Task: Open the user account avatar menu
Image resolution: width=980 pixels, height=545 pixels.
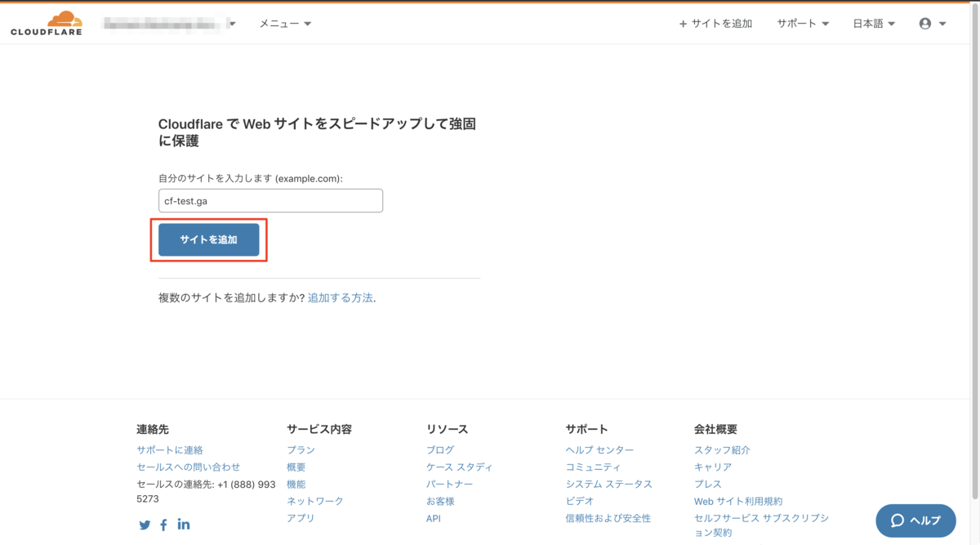Action: 933,24
